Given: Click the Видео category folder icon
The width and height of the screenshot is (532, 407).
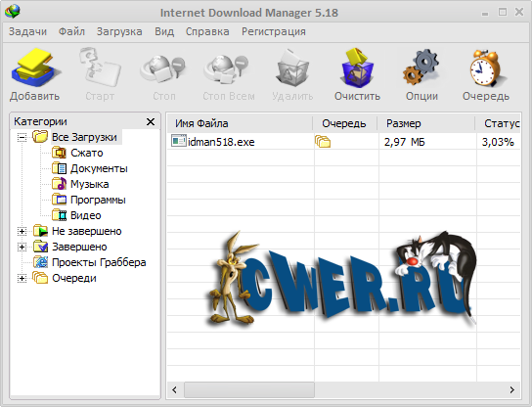Looking at the screenshot, I should [59, 215].
